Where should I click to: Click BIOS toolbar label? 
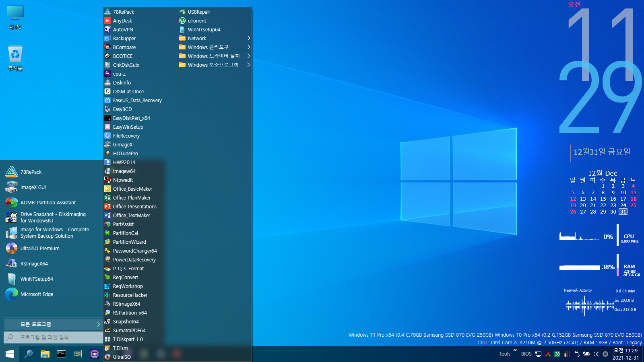(526, 354)
